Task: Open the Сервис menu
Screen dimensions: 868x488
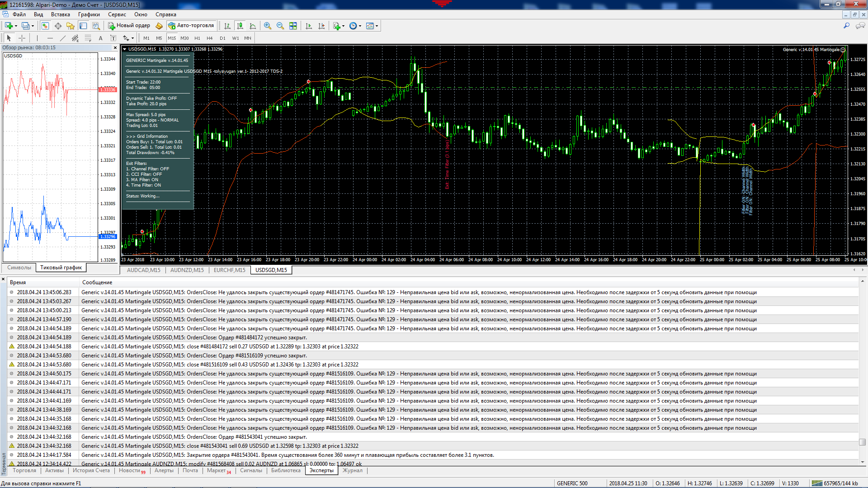Action: tap(117, 14)
